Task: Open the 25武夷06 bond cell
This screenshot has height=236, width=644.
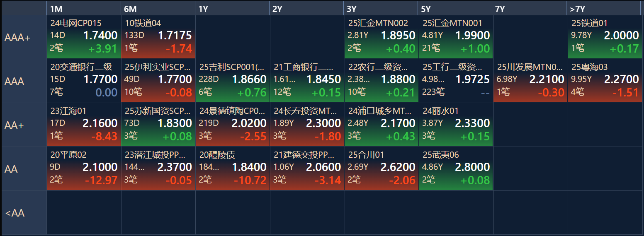Action: click(x=456, y=169)
